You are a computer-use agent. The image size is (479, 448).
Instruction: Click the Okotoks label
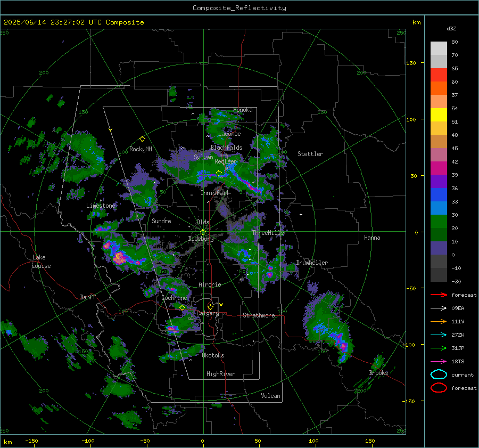click(213, 355)
